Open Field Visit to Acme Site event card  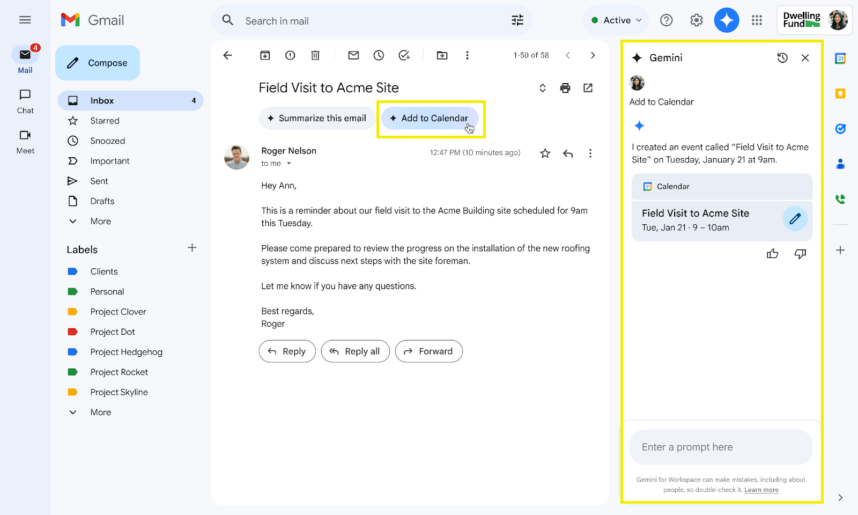(722, 220)
